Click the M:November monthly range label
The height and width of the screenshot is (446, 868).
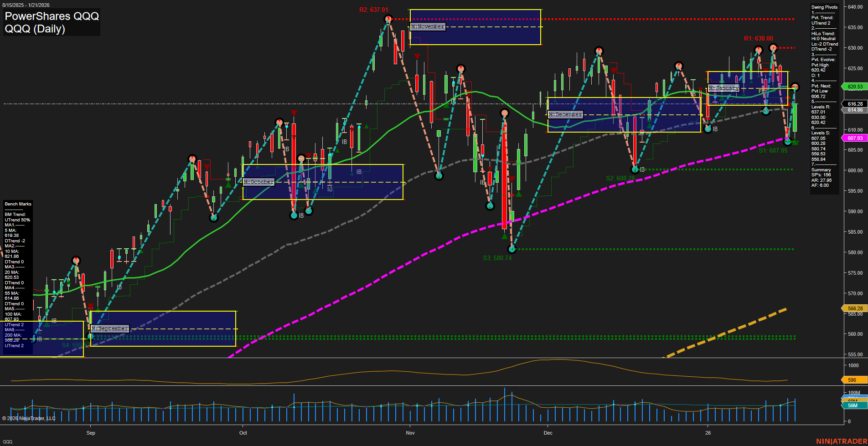(x=427, y=27)
